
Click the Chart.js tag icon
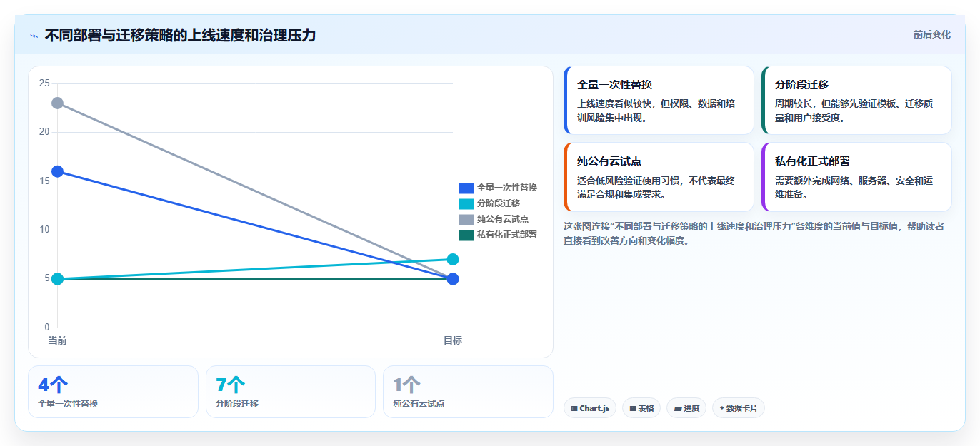click(x=574, y=409)
